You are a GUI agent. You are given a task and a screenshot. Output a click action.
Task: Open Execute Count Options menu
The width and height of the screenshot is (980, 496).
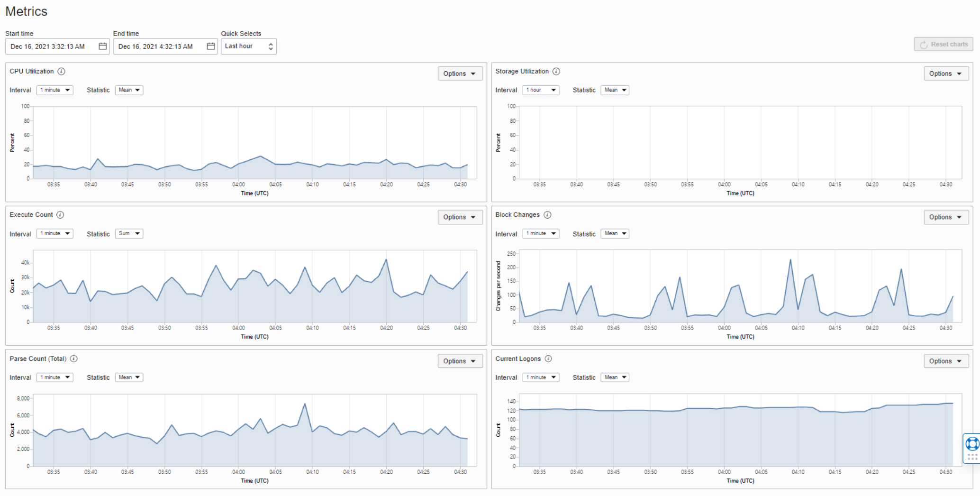[460, 217]
